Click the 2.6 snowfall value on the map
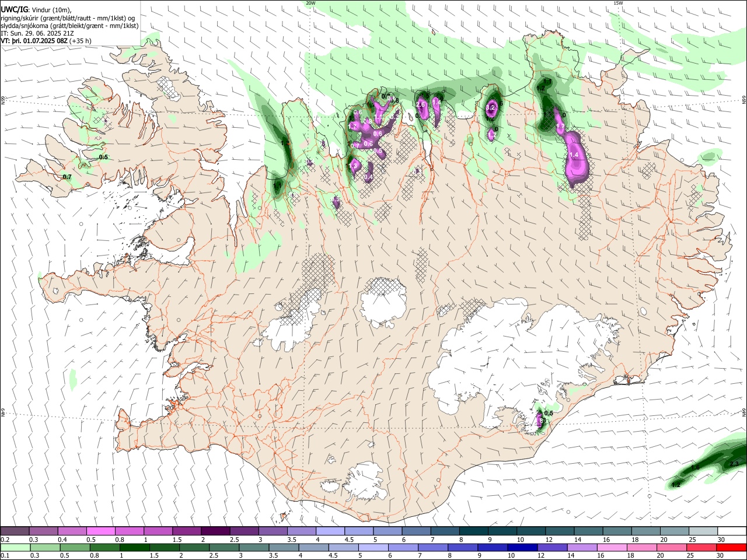747x560 pixels. 421,104
